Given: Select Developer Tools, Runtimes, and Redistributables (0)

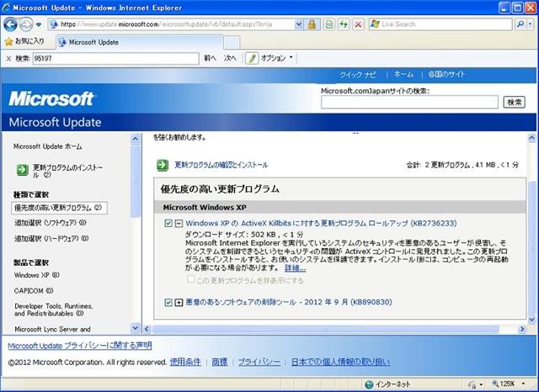Looking at the screenshot, I should pos(54,310).
